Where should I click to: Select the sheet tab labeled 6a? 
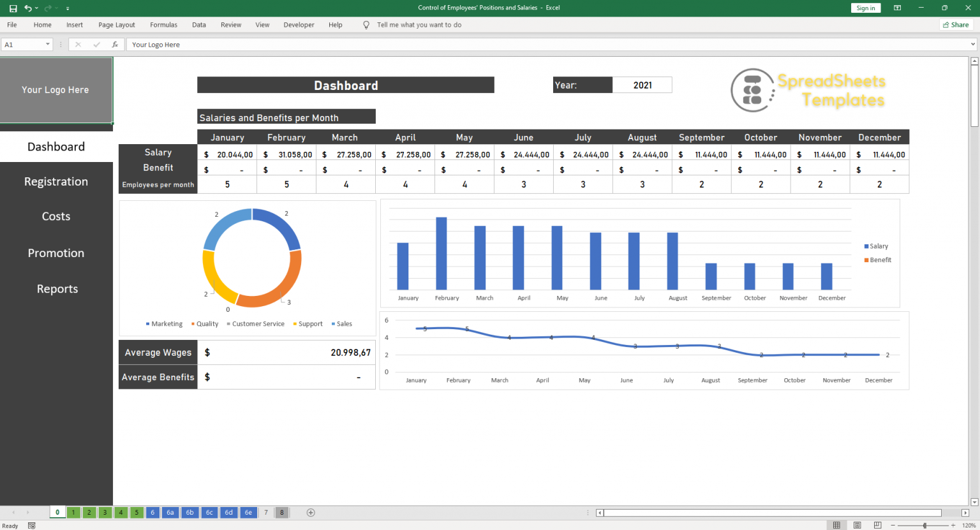pos(170,512)
